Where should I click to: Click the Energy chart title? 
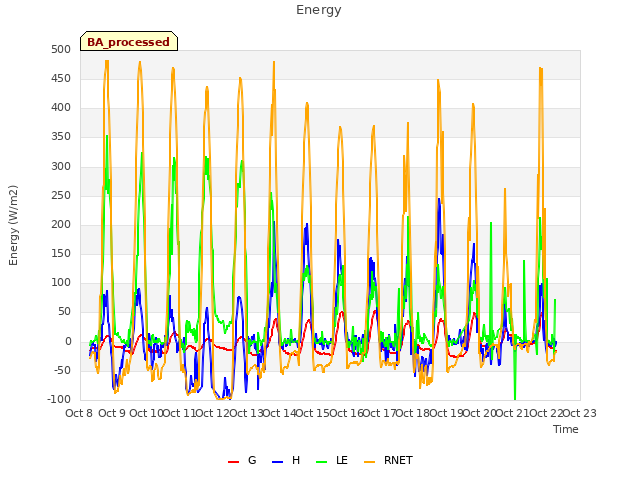pyautogui.click(x=318, y=10)
